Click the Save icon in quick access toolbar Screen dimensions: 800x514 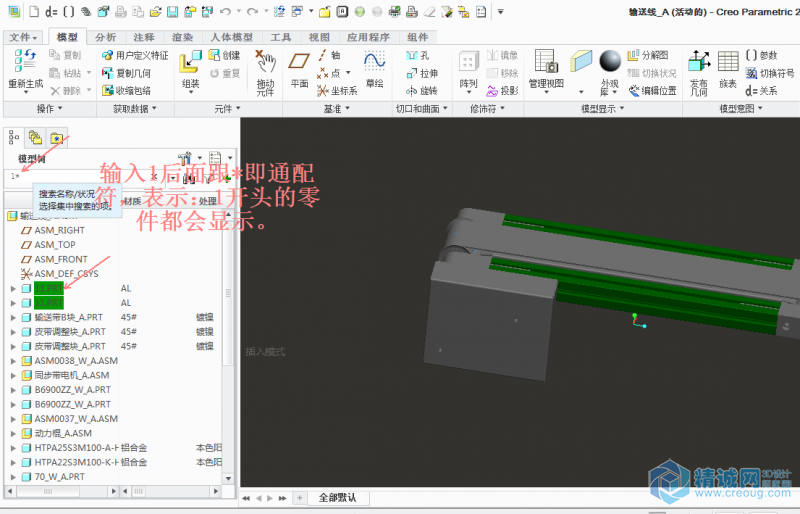coord(172,12)
